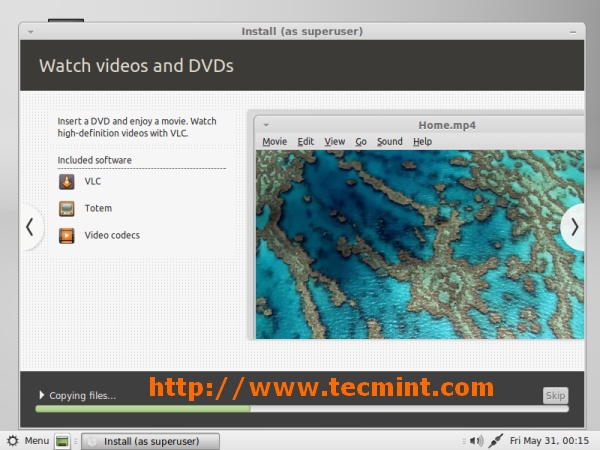Click the Video codecs film icon

click(x=67, y=236)
